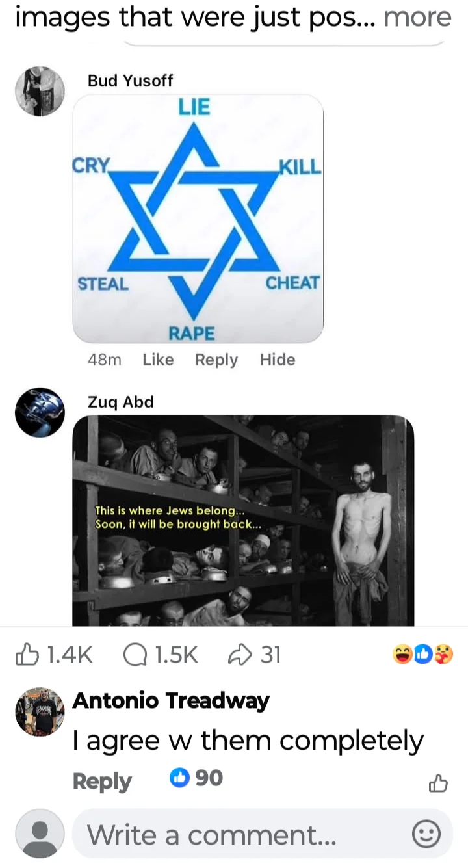The width and height of the screenshot is (468, 868).
Task: Open the image attached to Zuq Abd's comment
Action: coord(243,520)
